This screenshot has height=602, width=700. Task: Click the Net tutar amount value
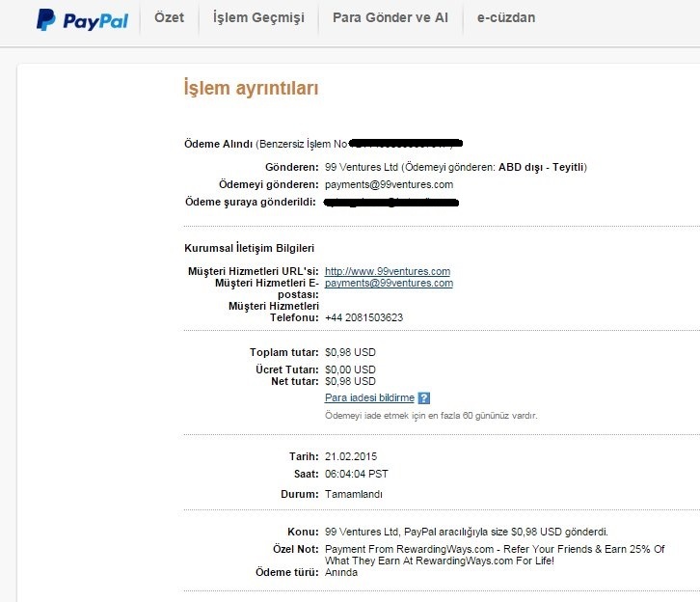(x=350, y=381)
